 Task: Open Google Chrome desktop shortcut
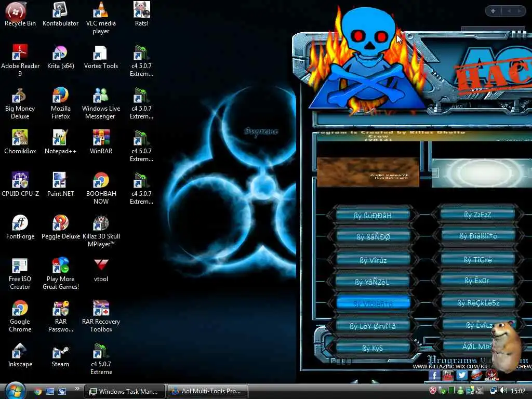click(20, 316)
